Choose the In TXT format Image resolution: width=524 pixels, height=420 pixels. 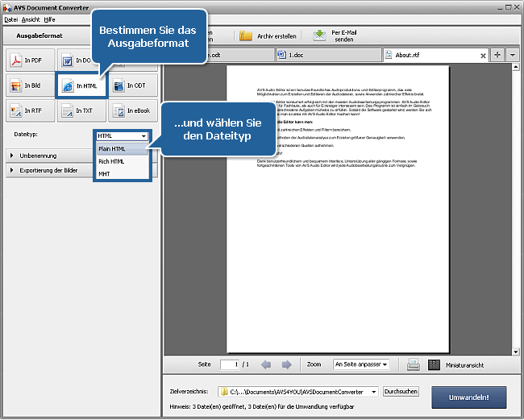[79, 110]
